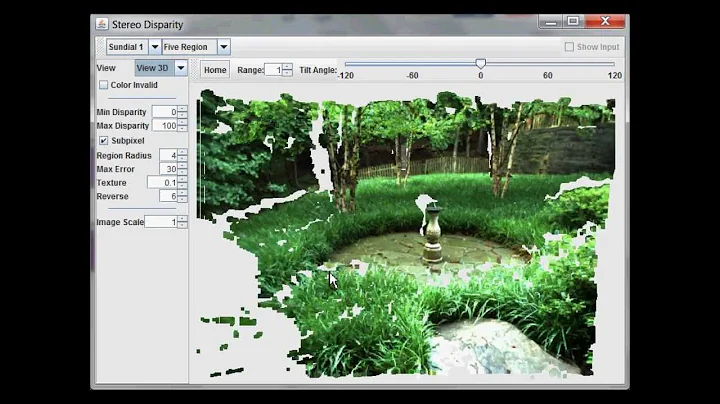Click the Max Disparity label
720x404 pixels.
(x=123, y=126)
